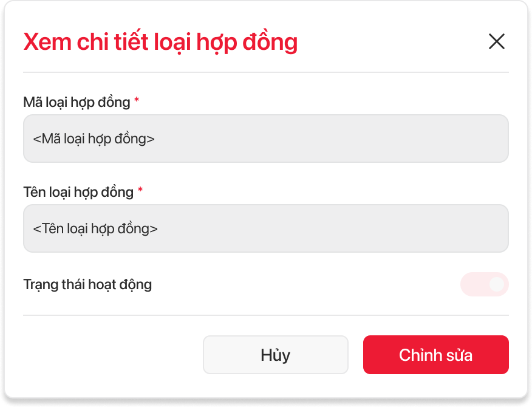Focus the Mã loại hợp đồng input field

click(x=265, y=139)
